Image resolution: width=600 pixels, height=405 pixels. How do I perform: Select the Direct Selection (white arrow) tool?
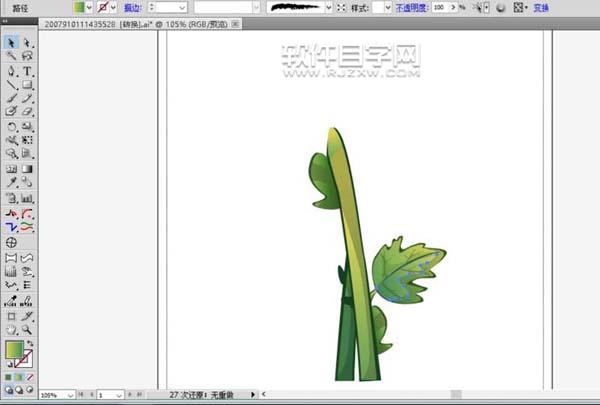coord(27,42)
